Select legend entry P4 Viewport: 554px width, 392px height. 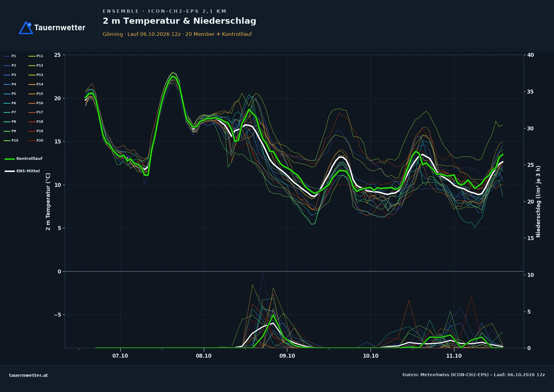click(10, 84)
